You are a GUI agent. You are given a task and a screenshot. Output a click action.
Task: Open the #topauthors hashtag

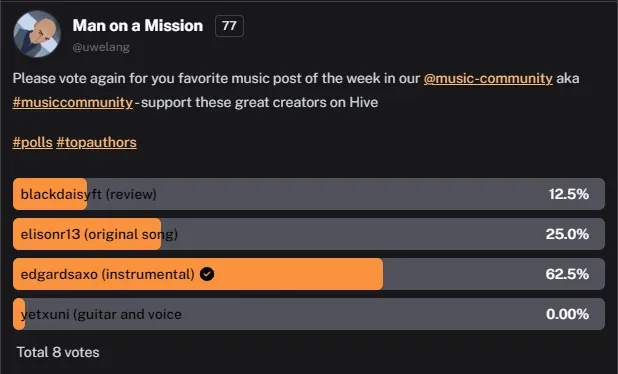97,142
